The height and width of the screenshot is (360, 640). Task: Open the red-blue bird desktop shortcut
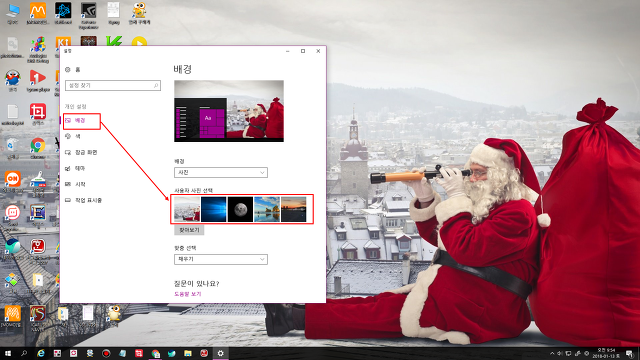13,80
